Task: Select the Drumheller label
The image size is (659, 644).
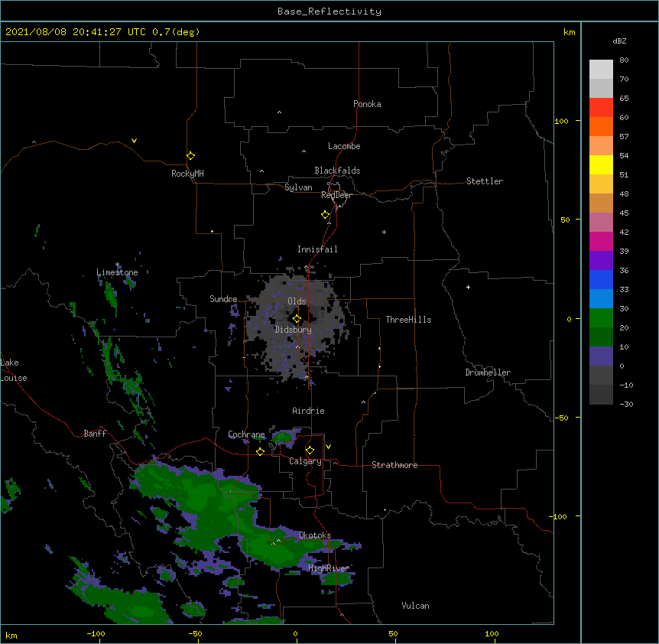Action: point(488,372)
